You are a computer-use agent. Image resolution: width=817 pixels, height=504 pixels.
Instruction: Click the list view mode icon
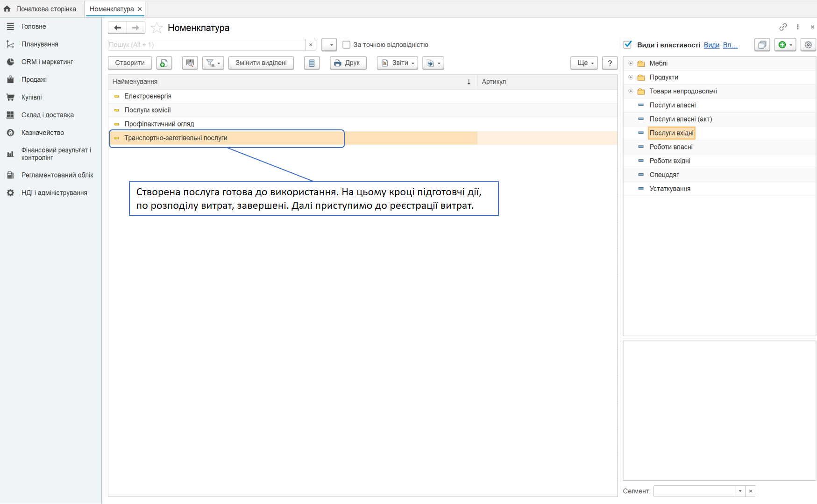click(312, 63)
